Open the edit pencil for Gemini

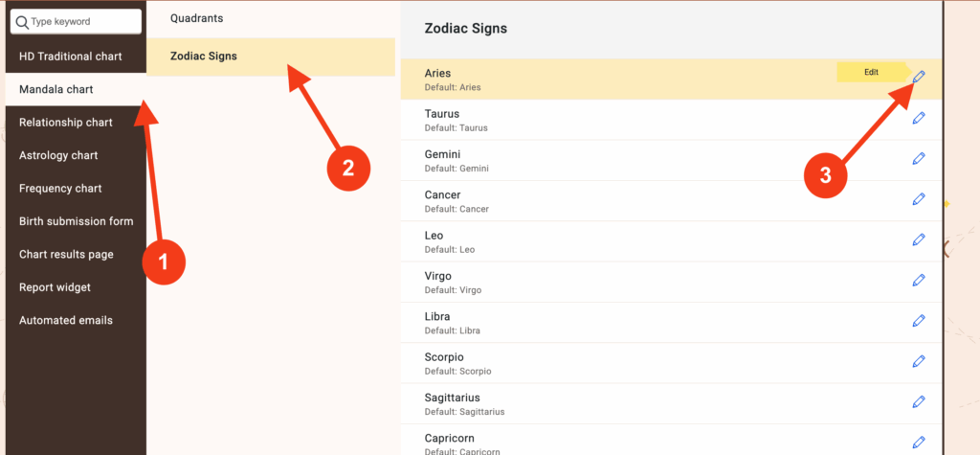(919, 158)
